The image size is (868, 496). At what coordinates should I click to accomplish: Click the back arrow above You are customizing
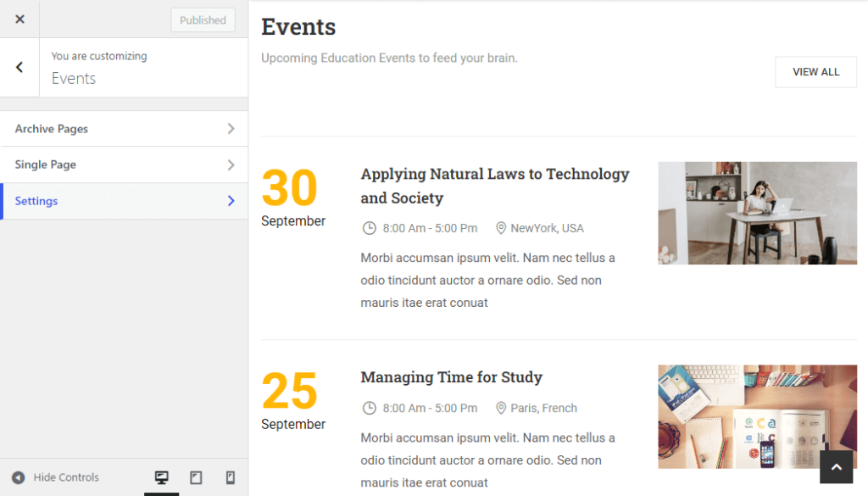[x=19, y=67]
